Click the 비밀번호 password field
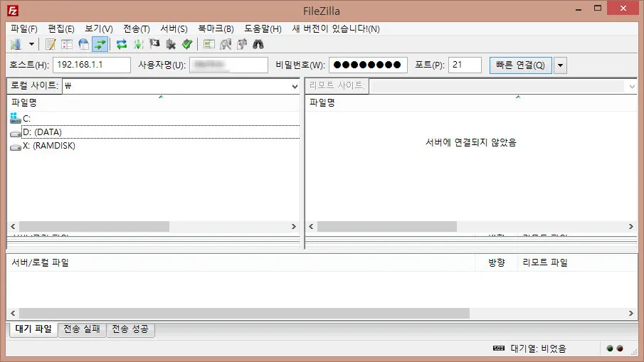Image resolution: width=644 pixels, height=362 pixels. (x=368, y=65)
